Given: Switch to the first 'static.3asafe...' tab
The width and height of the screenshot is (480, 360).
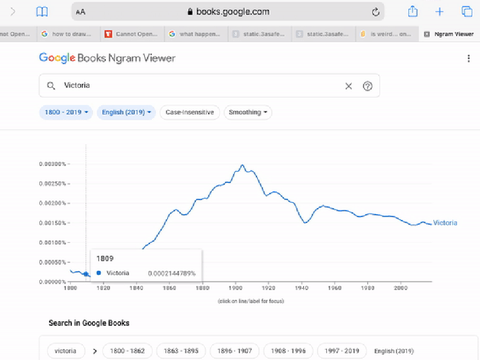Looking at the screenshot, I should coord(260,34).
